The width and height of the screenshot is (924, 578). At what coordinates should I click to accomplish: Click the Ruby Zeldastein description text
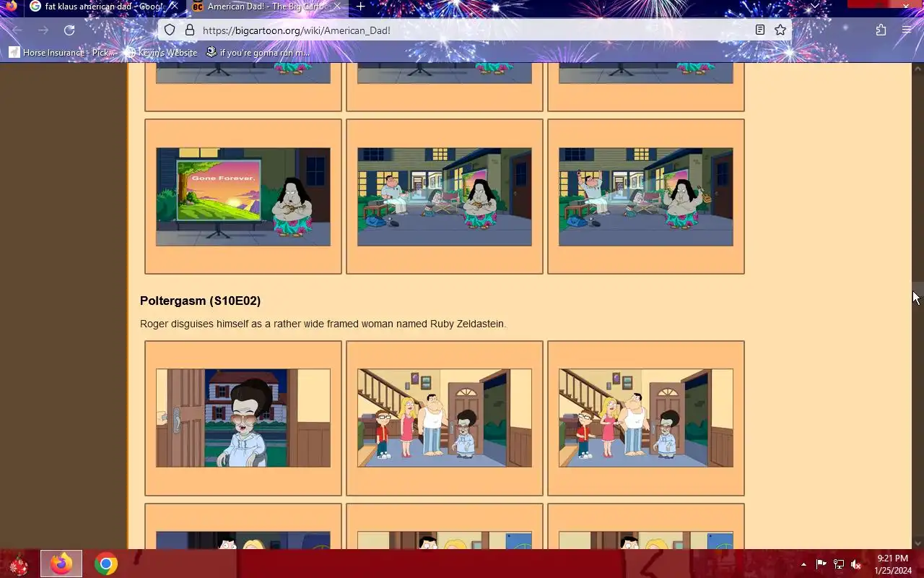pyautogui.click(x=323, y=324)
